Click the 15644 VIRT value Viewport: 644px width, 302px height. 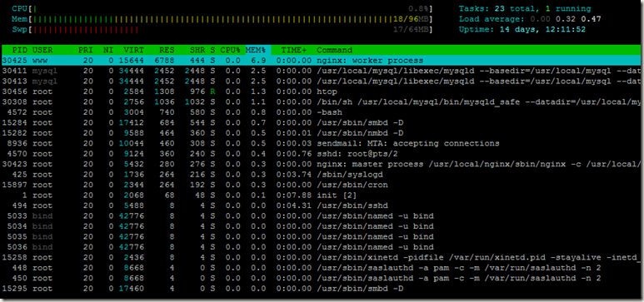pos(132,61)
